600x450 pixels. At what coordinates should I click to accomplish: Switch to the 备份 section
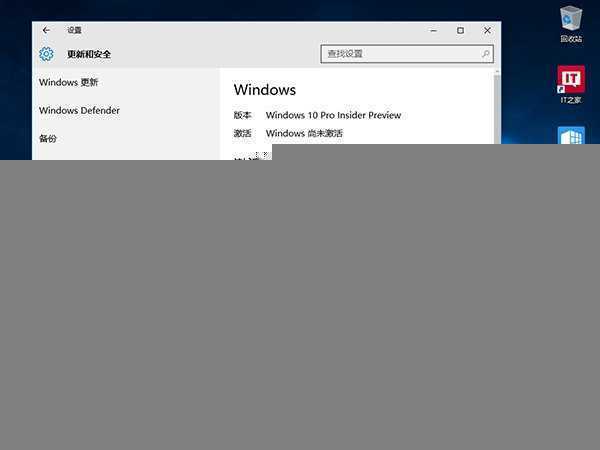click(48, 139)
